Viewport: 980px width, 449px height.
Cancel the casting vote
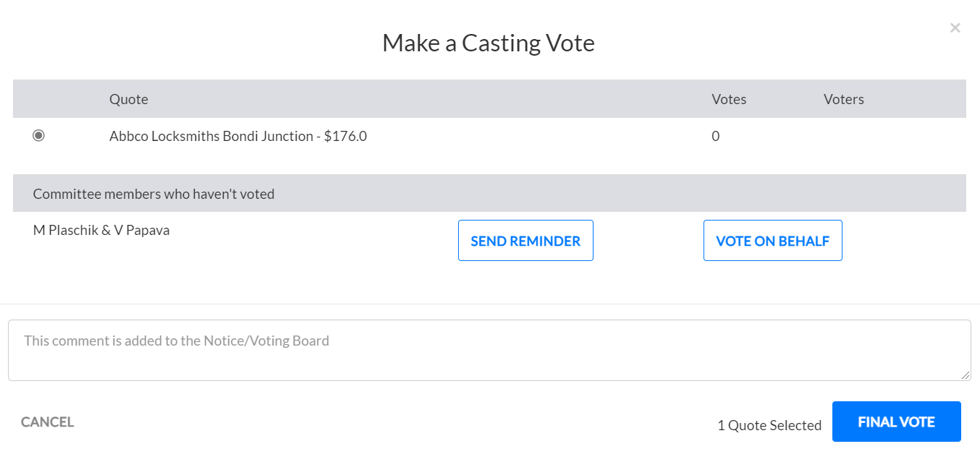(47, 422)
